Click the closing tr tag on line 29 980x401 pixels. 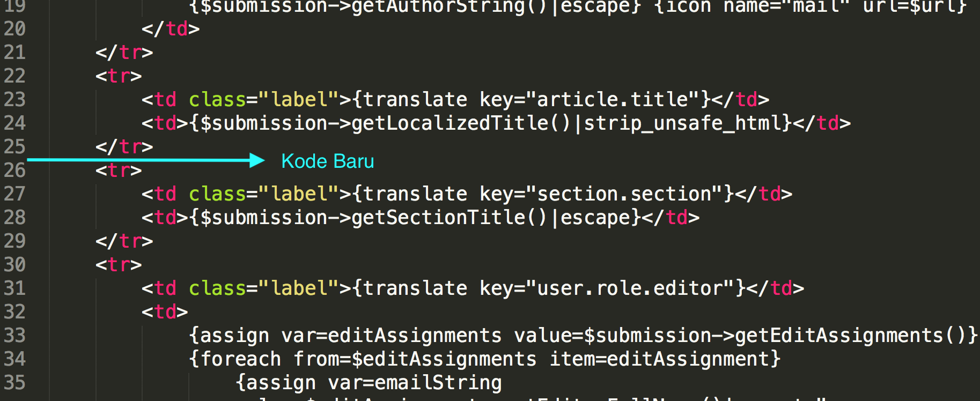(x=124, y=241)
